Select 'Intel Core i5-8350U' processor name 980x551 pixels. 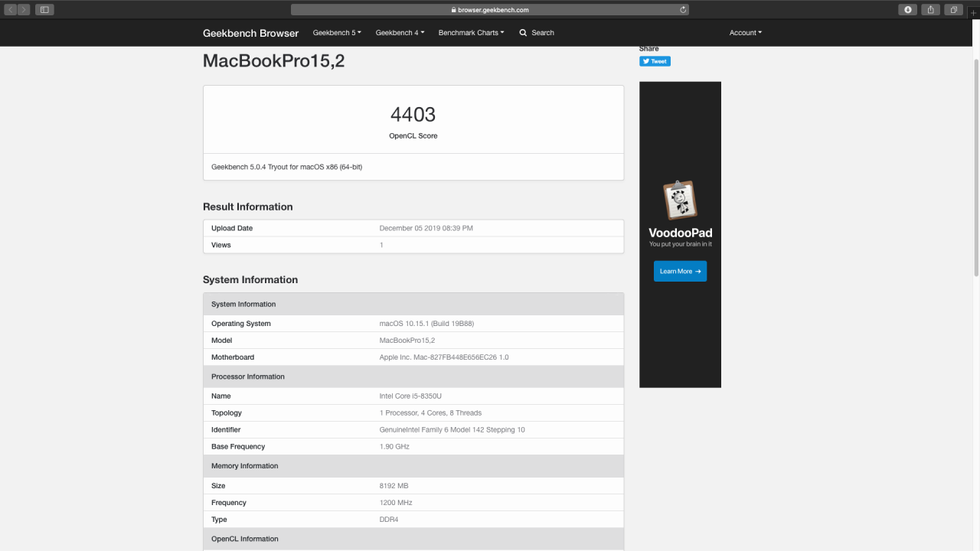[410, 396]
